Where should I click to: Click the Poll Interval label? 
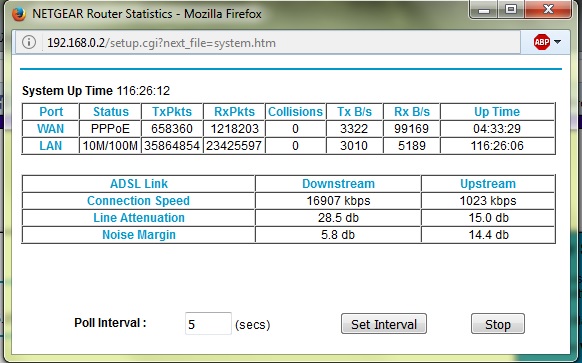pyautogui.click(x=110, y=323)
